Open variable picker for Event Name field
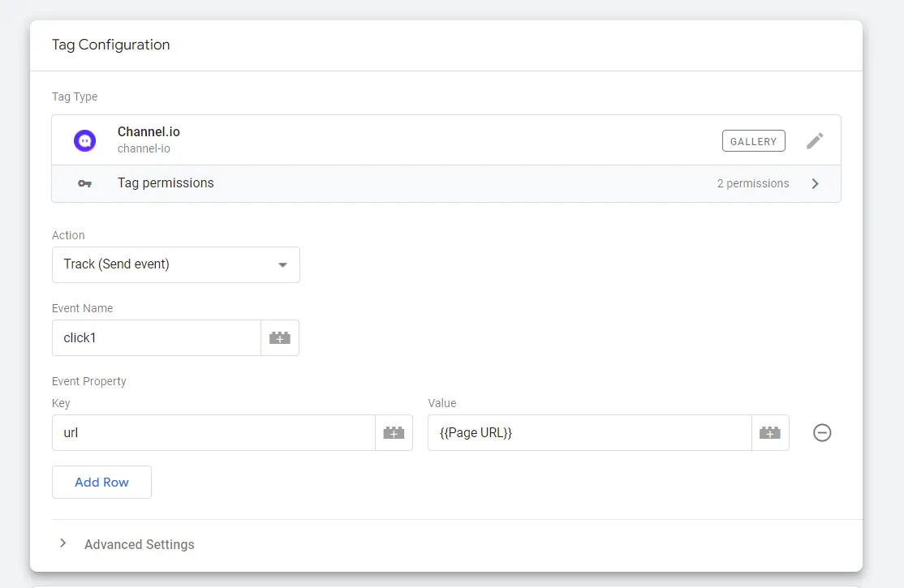This screenshot has height=588, width=904. point(280,338)
